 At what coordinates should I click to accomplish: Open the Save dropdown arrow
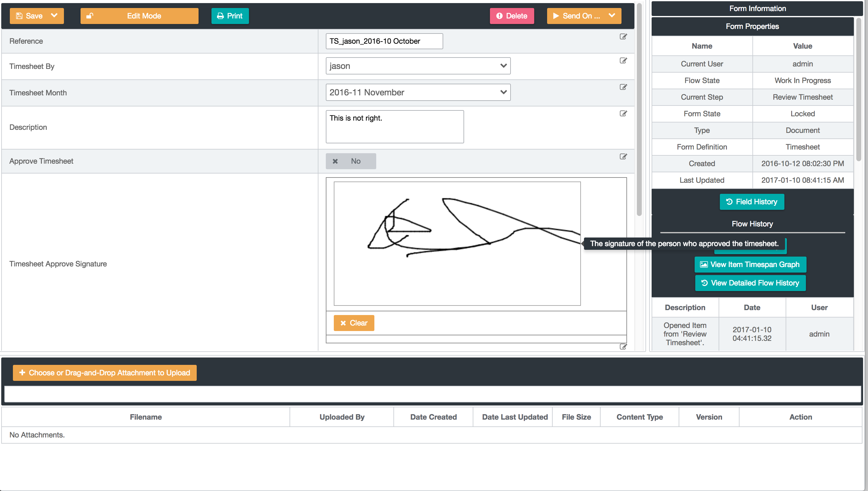(54, 15)
